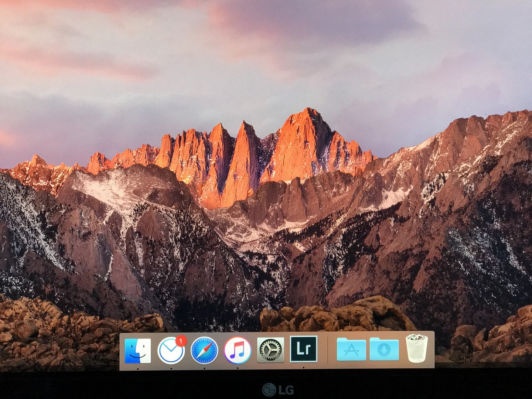Launch Safari browser from the Dock
Image resolution: width=532 pixels, height=399 pixels.
[x=204, y=351]
